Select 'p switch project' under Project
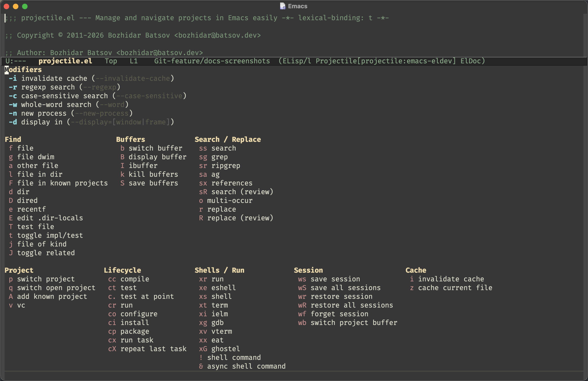Image resolution: width=588 pixels, height=381 pixels. click(x=42, y=279)
